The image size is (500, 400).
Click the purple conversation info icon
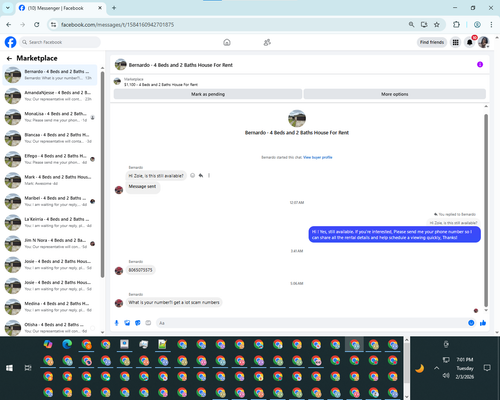pyautogui.click(x=480, y=64)
